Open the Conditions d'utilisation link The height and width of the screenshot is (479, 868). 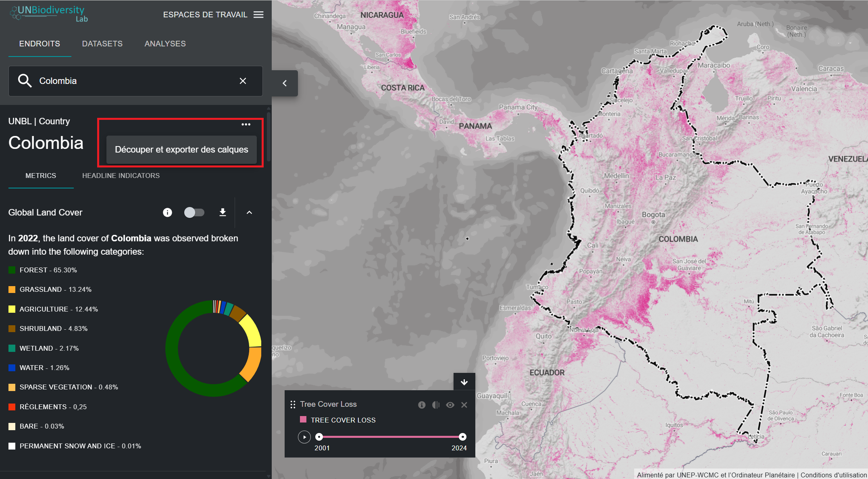click(x=833, y=475)
